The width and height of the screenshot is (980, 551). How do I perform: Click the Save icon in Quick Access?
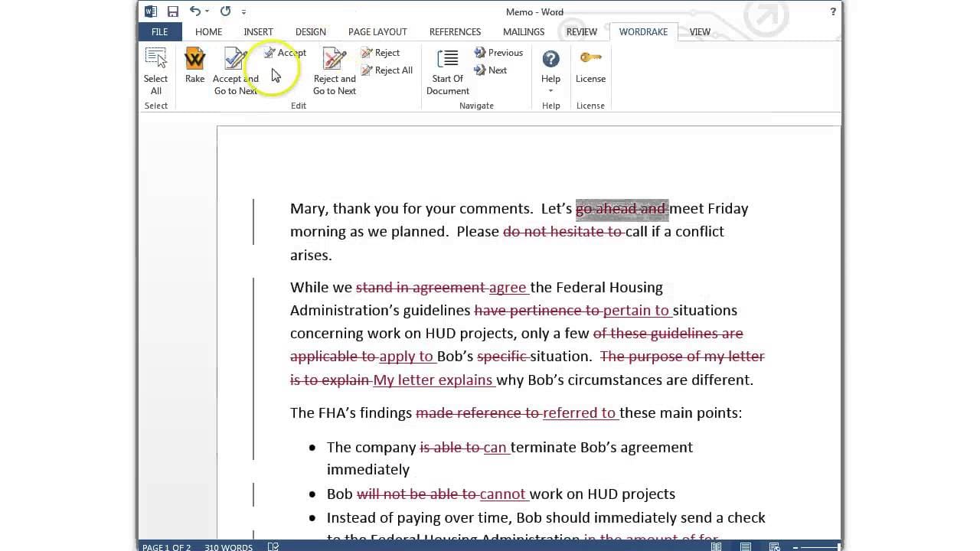[x=173, y=11]
